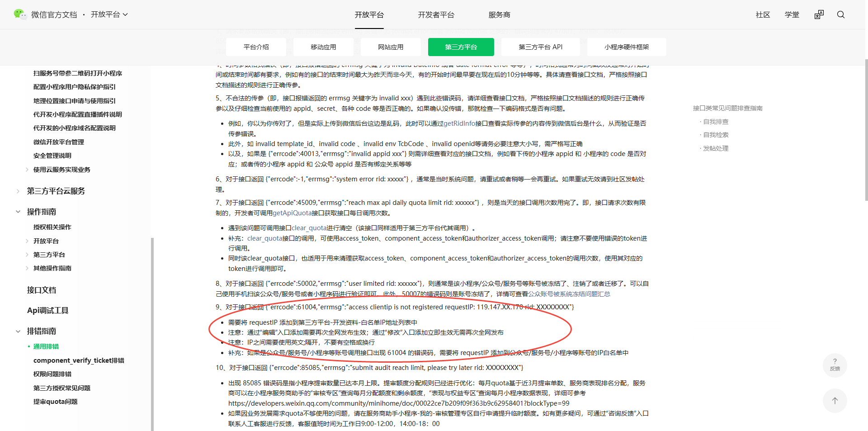868x431 pixels.
Task: Open the 社区 link in header
Action: pyautogui.click(x=763, y=15)
